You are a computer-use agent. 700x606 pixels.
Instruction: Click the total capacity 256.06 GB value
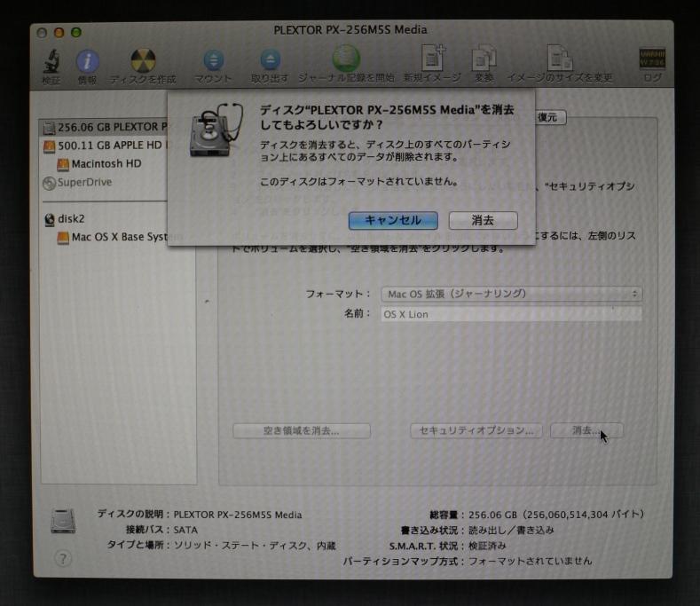tap(555, 515)
